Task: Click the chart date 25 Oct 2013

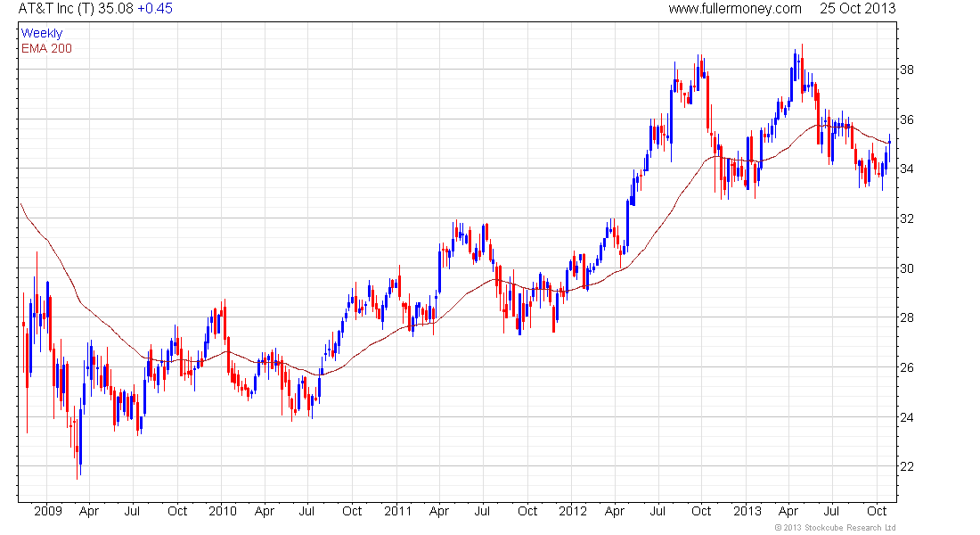Action: (x=857, y=9)
